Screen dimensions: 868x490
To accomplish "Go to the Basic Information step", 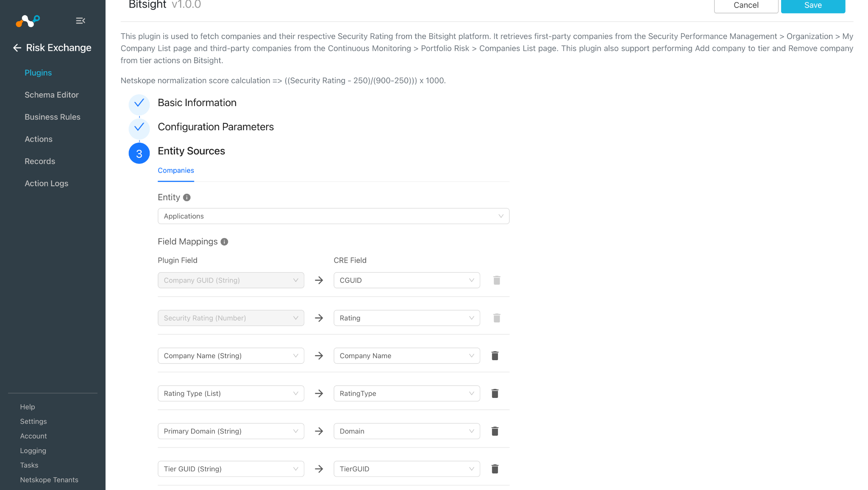I will coord(197,103).
